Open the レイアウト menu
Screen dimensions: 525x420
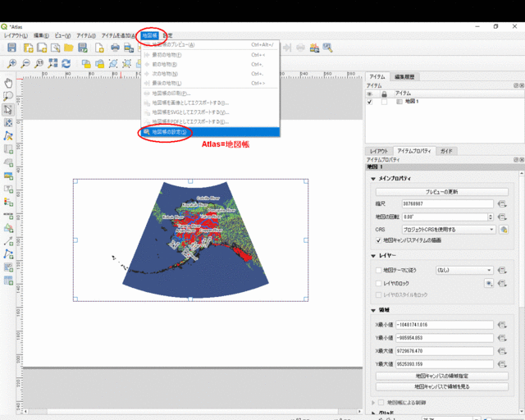(x=16, y=35)
